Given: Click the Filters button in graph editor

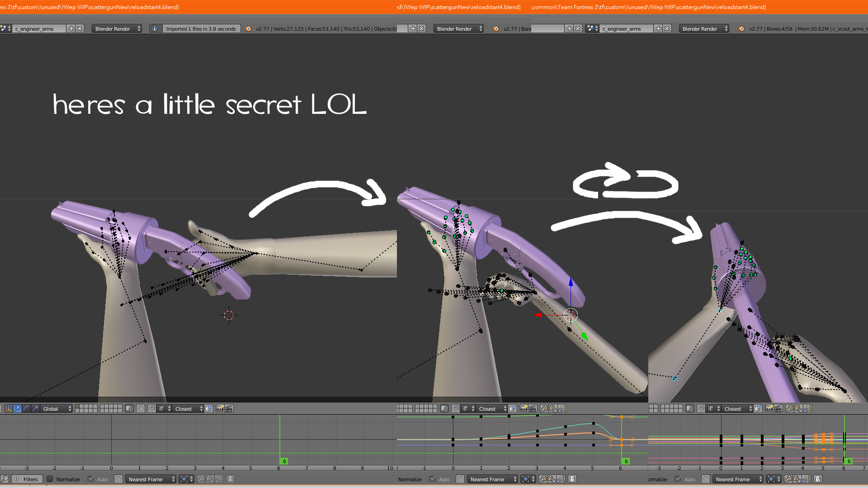Looking at the screenshot, I should point(27,479).
